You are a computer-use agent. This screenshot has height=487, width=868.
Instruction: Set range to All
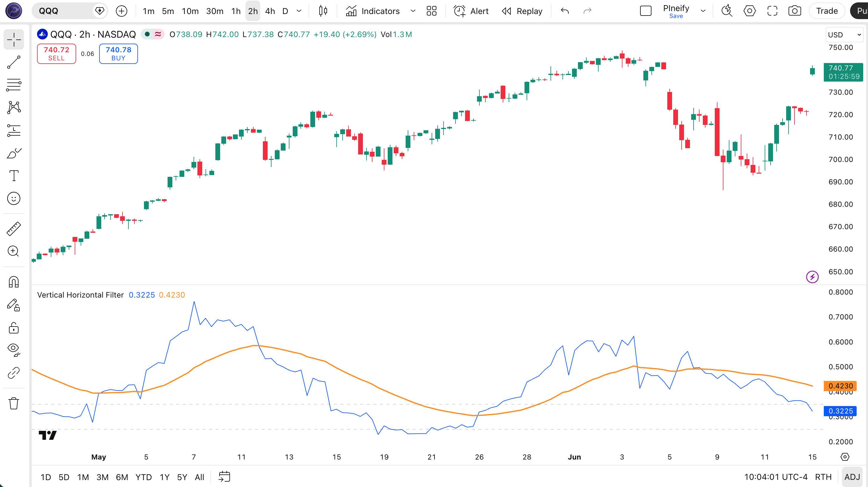click(x=200, y=477)
